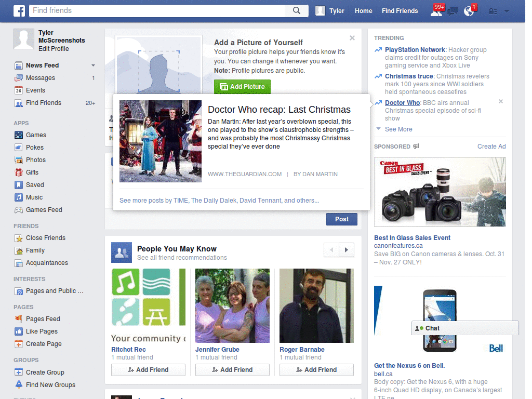
Task: Click the Acquaintances icon
Action: click(19, 263)
